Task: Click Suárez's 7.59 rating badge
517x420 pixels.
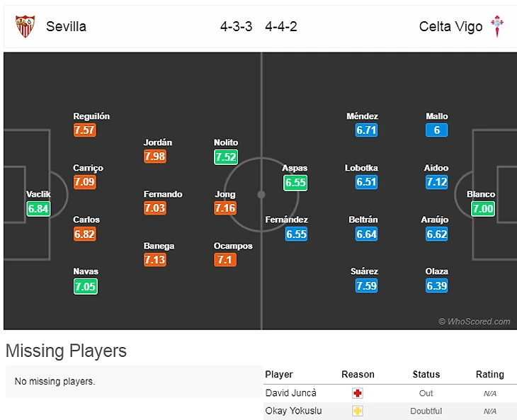Action: coord(366,285)
